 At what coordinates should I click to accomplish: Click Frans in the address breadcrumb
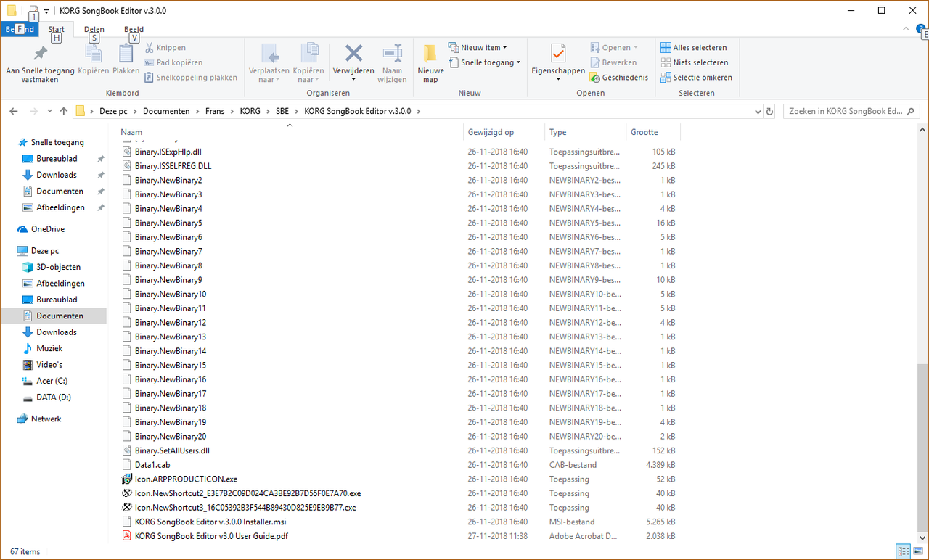(215, 112)
